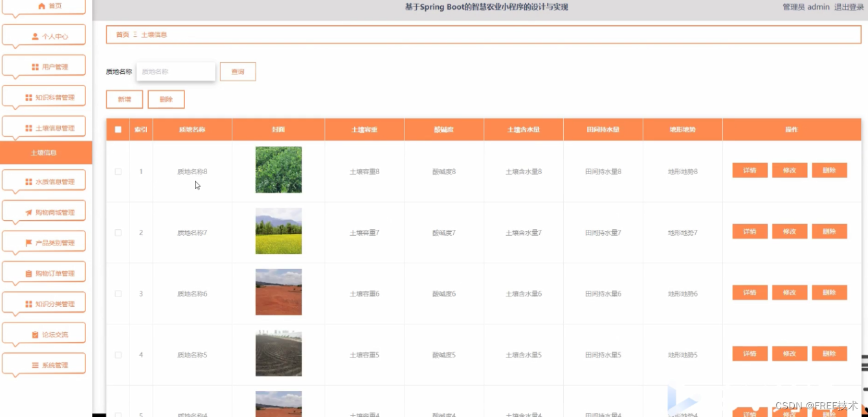Click the flag icon of 产品类别管理
The height and width of the screenshot is (417, 868).
pos(28,243)
